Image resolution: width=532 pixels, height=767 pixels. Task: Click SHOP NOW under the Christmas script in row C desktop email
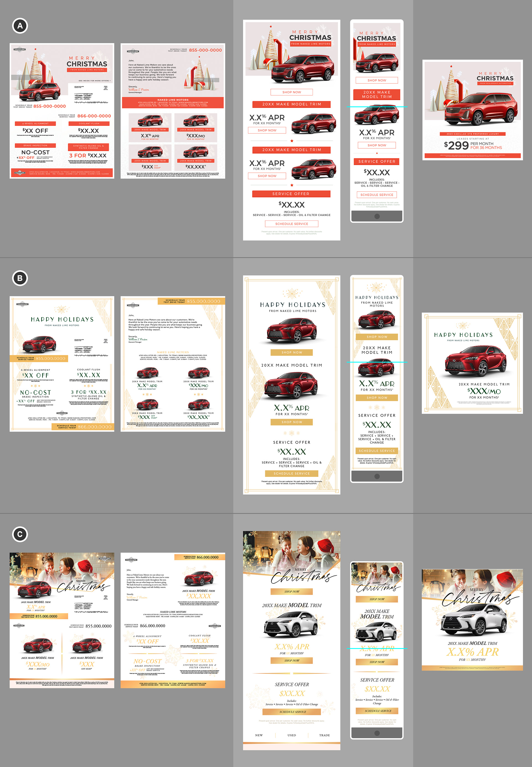[292, 591]
